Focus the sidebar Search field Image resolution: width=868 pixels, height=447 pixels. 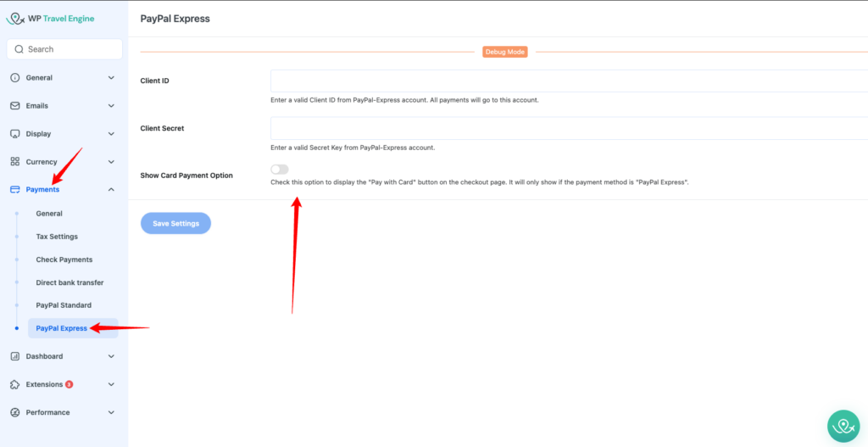coord(64,49)
